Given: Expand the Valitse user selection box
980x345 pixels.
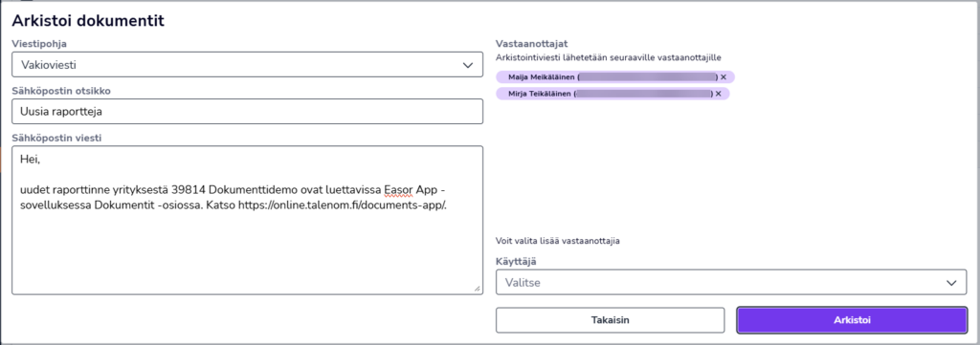Looking at the screenshot, I should [x=731, y=283].
